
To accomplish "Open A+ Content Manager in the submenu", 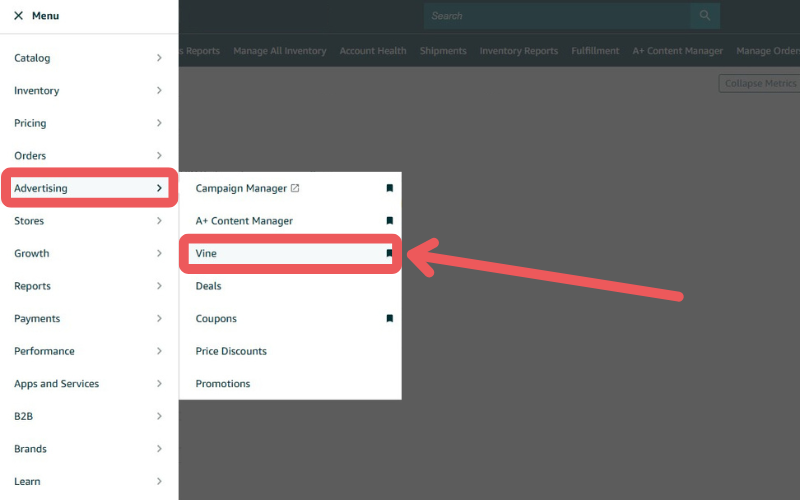I will click(244, 221).
